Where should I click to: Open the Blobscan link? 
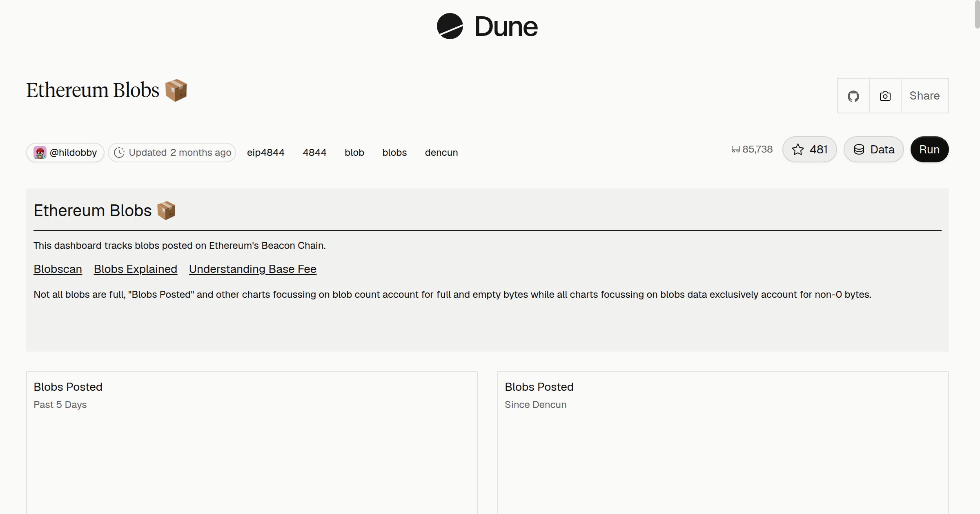tap(58, 269)
